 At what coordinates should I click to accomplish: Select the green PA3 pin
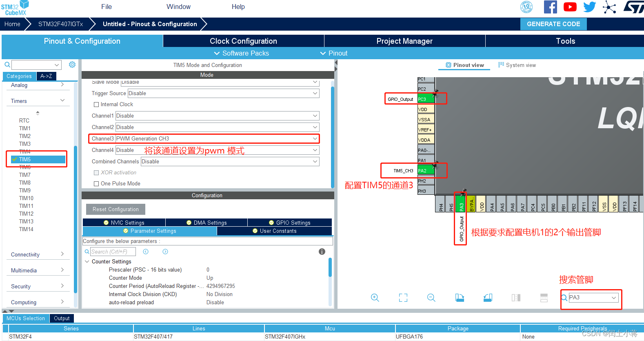[x=462, y=204]
